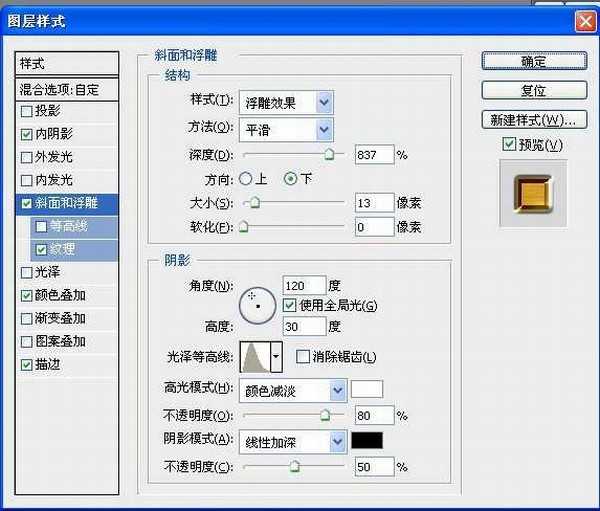Click the 确定 OK button

point(533,62)
